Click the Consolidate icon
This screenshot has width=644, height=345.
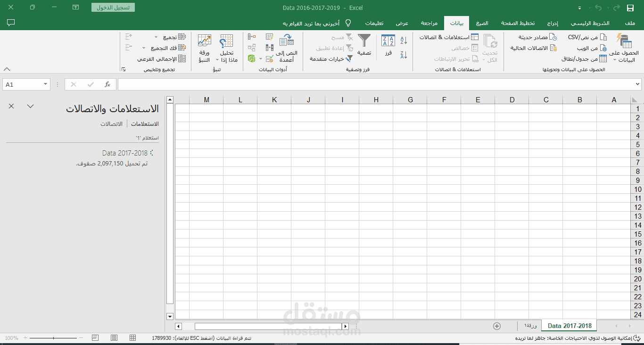coord(252,37)
